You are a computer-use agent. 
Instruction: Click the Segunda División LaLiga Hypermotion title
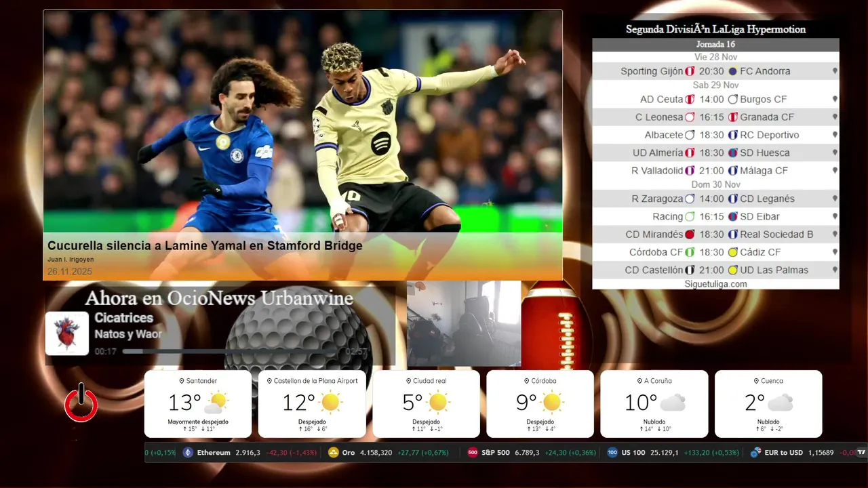click(x=715, y=30)
